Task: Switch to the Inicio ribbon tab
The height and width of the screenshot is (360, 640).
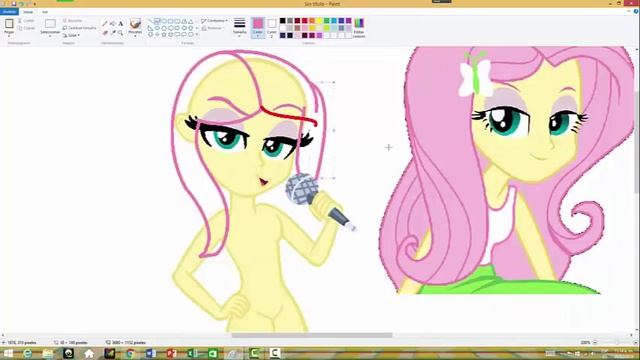Action: pos(28,12)
